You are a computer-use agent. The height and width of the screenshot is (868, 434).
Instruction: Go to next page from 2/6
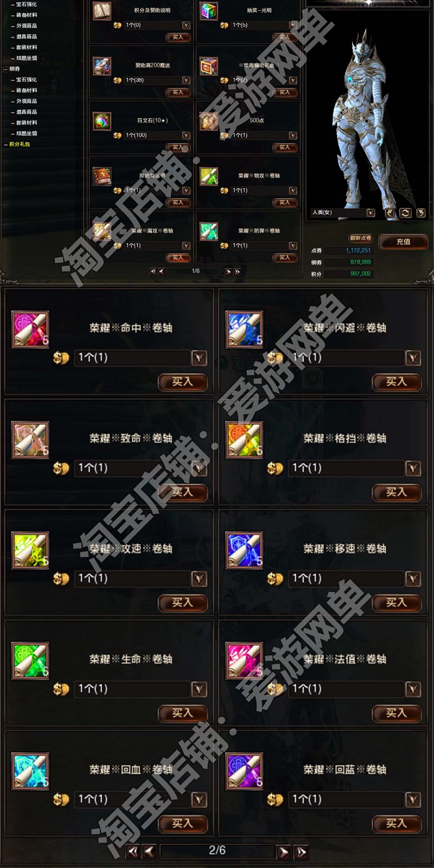click(283, 852)
